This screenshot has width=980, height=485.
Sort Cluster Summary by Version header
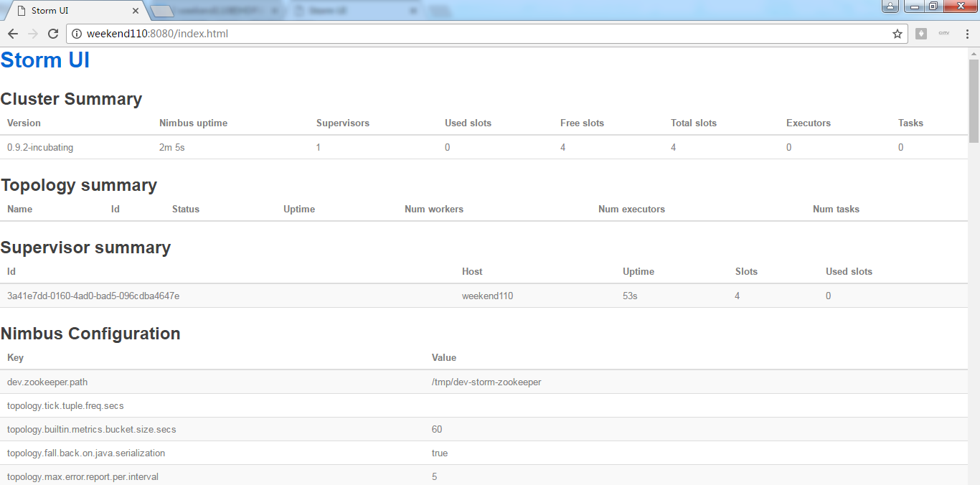24,123
